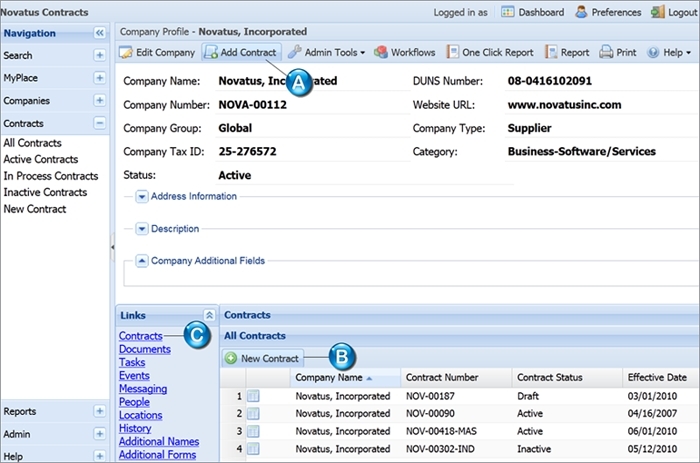Select Active Contracts in navigation

(41, 159)
